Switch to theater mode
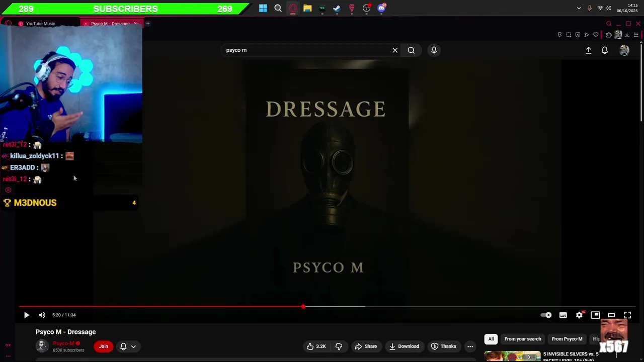Viewport: 644px width, 362px height. (611, 315)
